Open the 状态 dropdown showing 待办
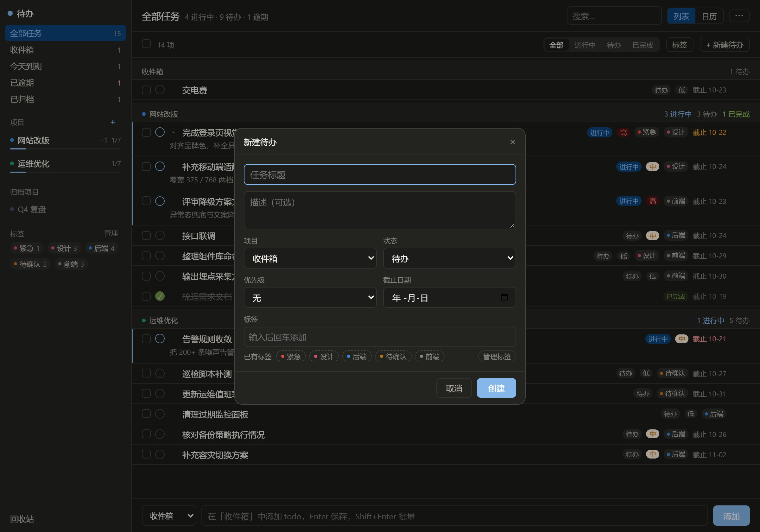The height and width of the screenshot is (532, 760). (x=449, y=258)
